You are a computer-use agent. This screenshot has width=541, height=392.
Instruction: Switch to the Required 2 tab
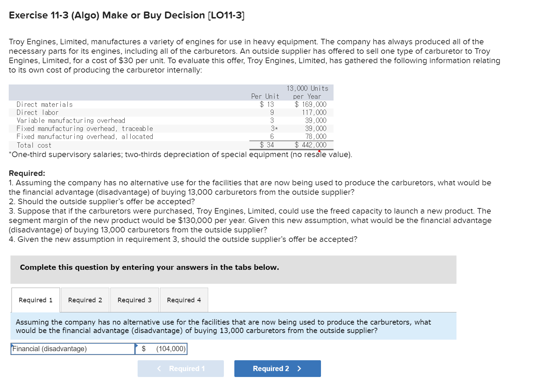click(85, 300)
